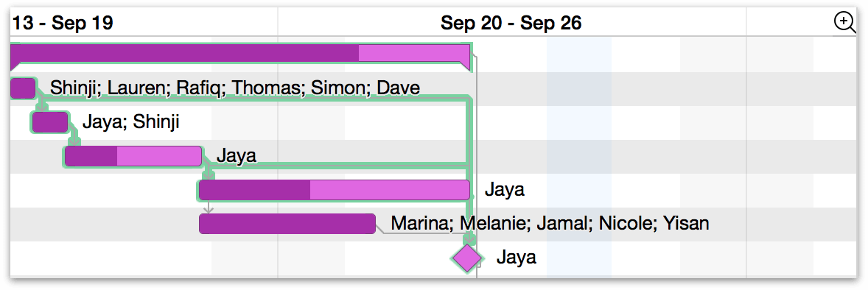868x290 pixels.
Task: Click the Sep 19 week header
Action: pyautogui.click(x=62, y=24)
